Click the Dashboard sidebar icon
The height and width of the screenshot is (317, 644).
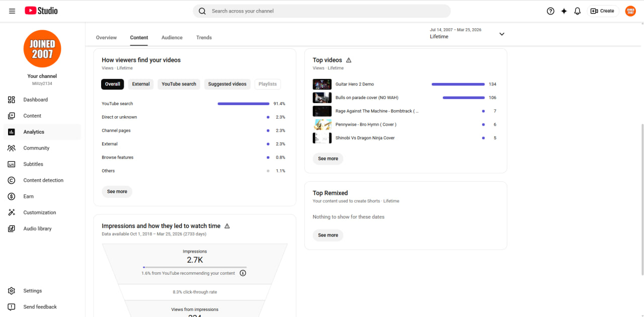tap(12, 100)
